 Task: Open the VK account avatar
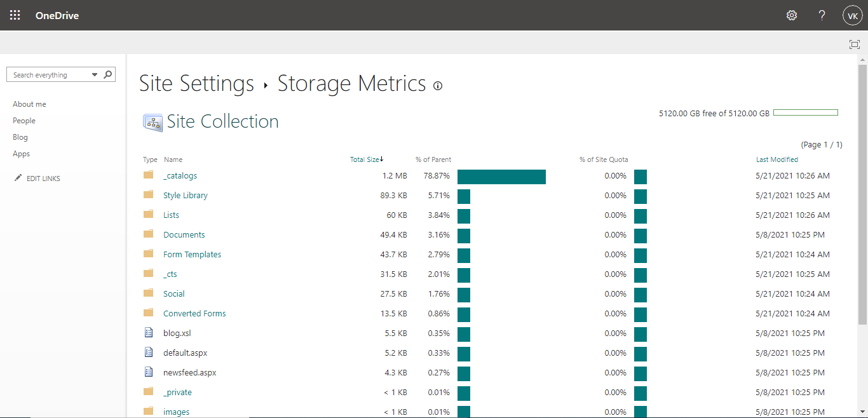(852, 15)
